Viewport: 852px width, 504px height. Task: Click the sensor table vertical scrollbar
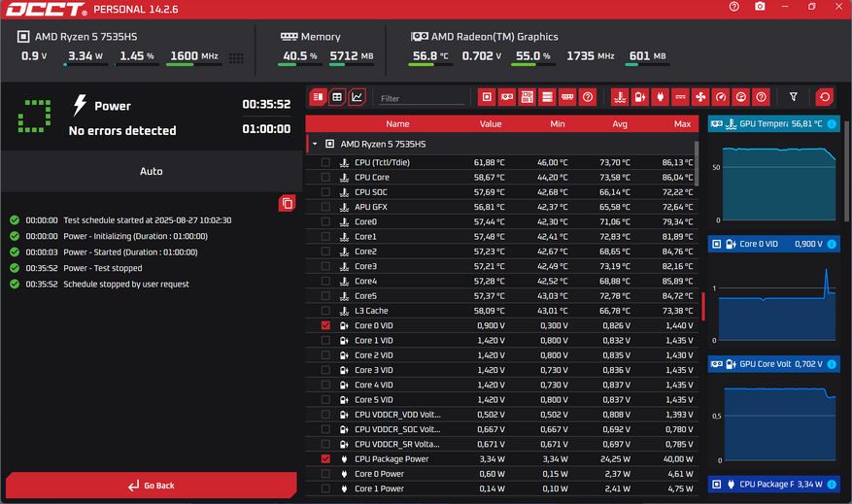pyautogui.click(x=696, y=163)
